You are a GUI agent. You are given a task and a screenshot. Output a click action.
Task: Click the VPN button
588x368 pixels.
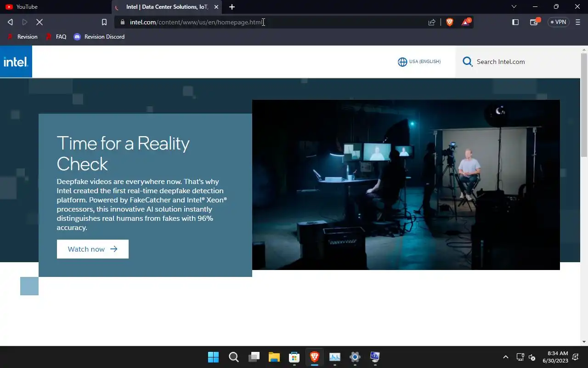(558, 22)
